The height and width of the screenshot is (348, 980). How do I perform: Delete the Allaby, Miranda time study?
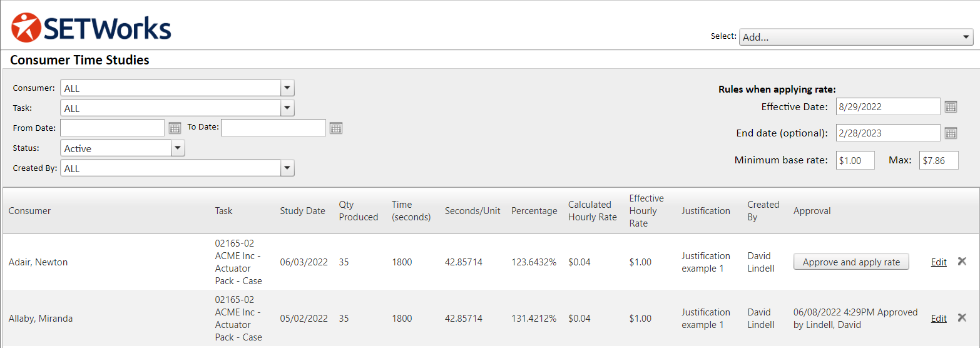(962, 318)
